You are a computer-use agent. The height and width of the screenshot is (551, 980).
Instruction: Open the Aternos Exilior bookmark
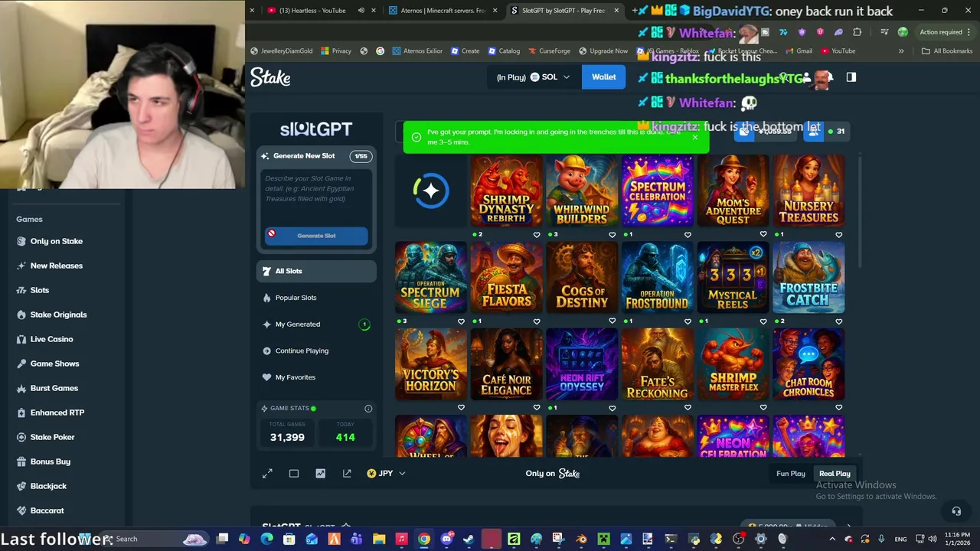point(417,51)
